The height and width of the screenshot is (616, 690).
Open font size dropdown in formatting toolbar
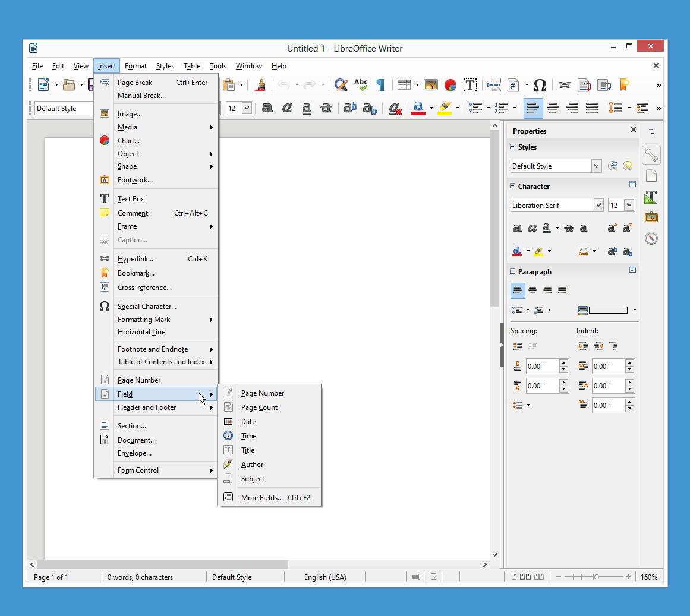point(247,108)
